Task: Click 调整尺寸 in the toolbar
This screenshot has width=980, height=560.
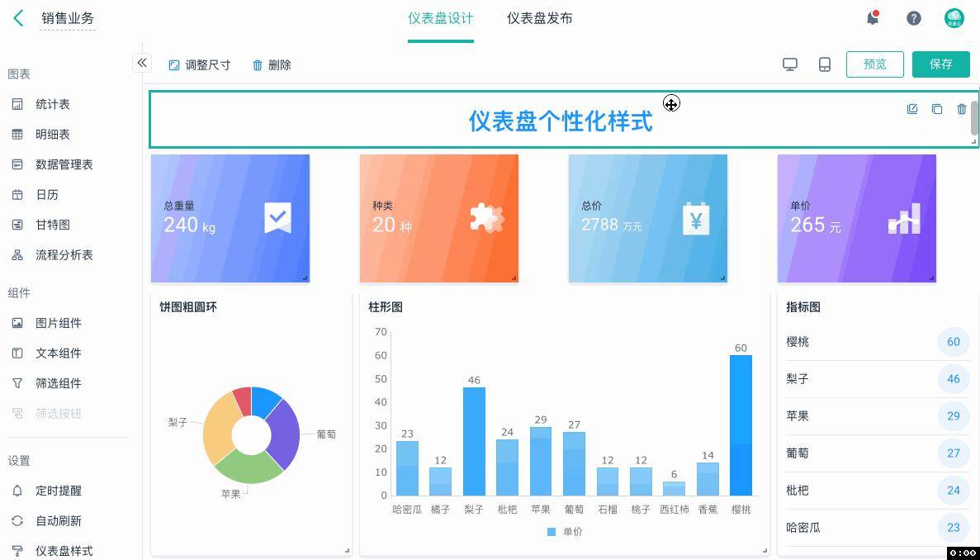Action: pos(199,65)
